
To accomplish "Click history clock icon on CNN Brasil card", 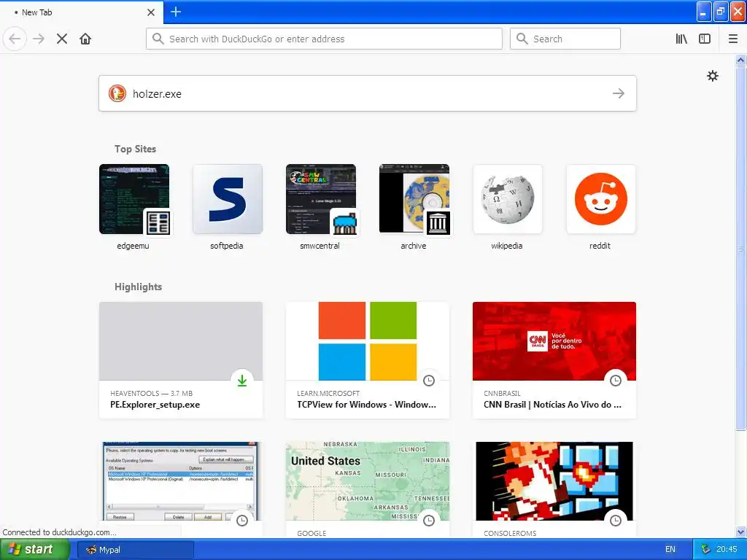I will click(x=616, y=381).
